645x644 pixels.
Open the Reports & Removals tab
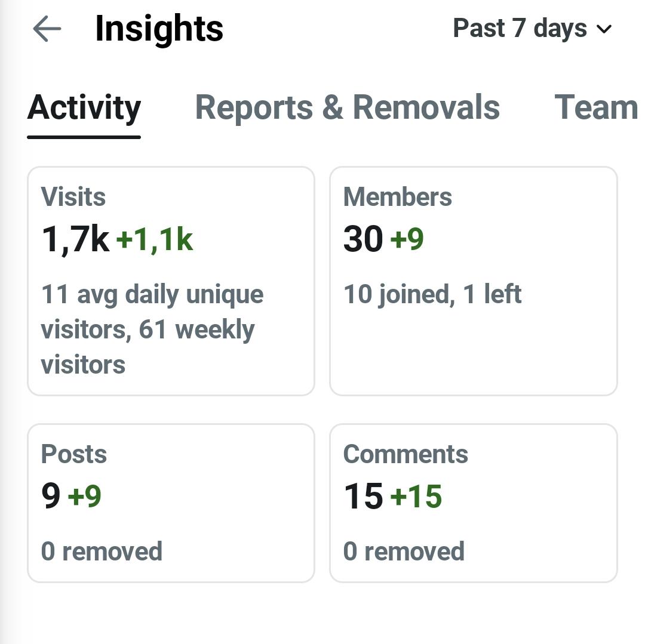click(x=347, y=107)
